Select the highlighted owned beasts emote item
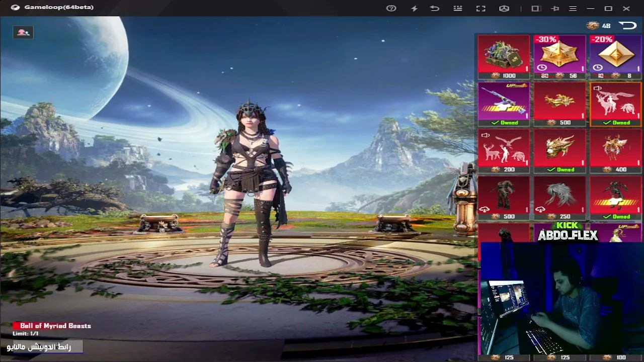 tap(615, 104)
